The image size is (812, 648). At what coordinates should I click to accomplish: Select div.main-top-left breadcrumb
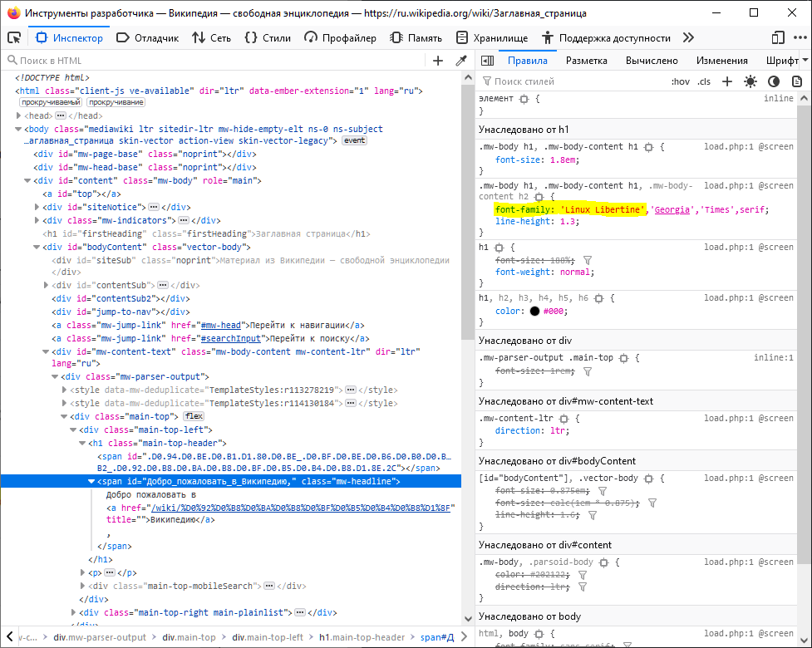268,637
